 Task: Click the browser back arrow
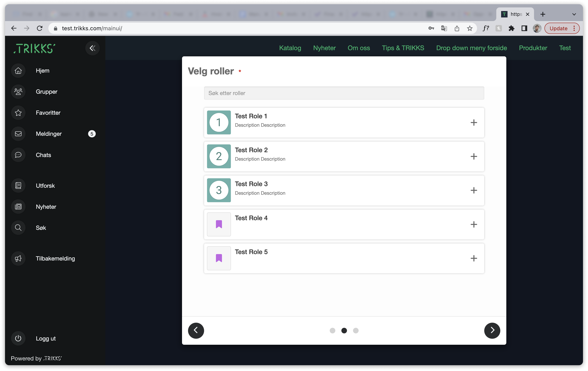[14, 28]
